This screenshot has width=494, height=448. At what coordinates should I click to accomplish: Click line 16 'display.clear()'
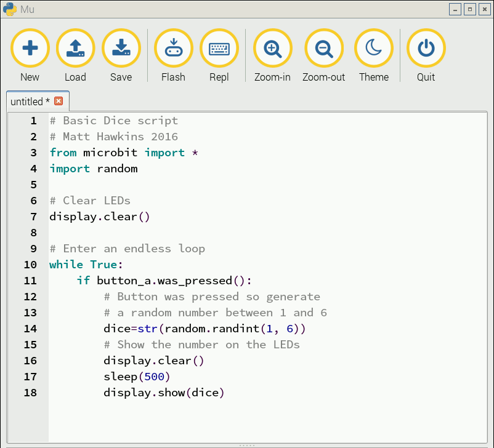point(154,361)
